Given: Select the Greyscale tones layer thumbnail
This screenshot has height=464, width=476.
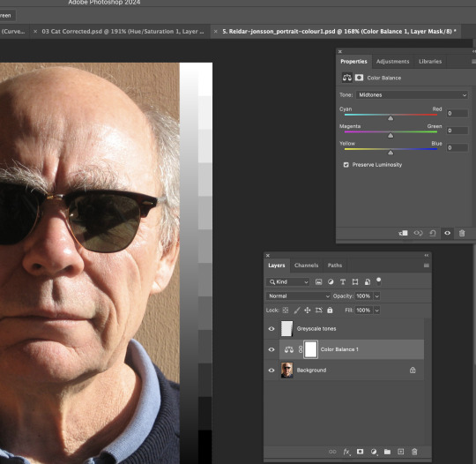Looking at the screenshot, I should pyautogui.click(x=286, y=329).
